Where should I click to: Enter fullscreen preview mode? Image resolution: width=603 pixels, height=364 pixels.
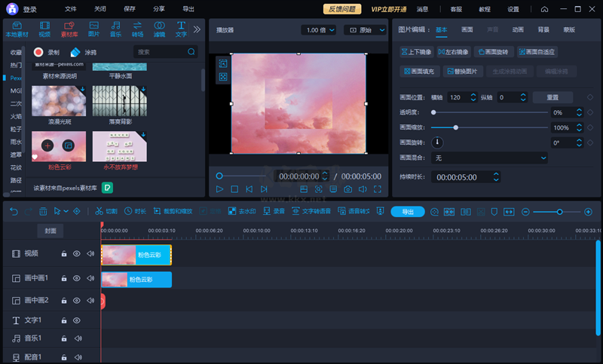pyautogui.click(x=378, y=189)
